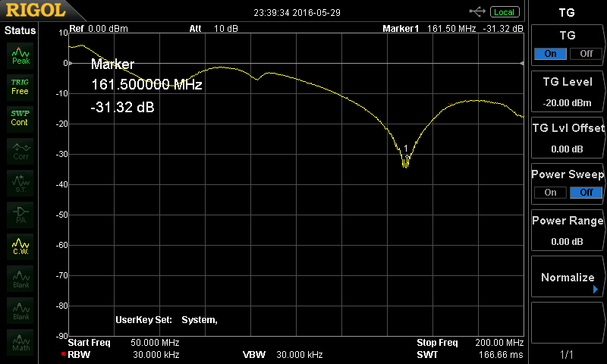607x364 pixels.
Task: Switch the TG tracking generator Off
Action: [x=586, y=54]
